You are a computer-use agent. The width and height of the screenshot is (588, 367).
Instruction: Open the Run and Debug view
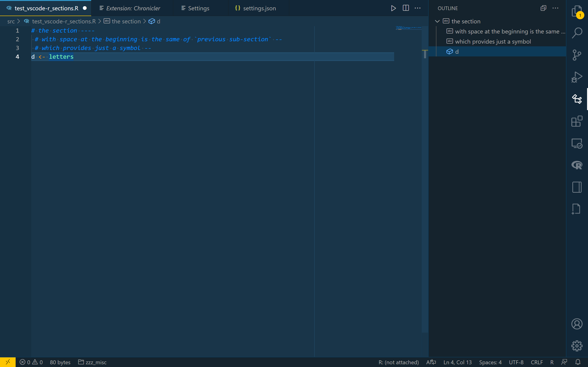(577, 77)
